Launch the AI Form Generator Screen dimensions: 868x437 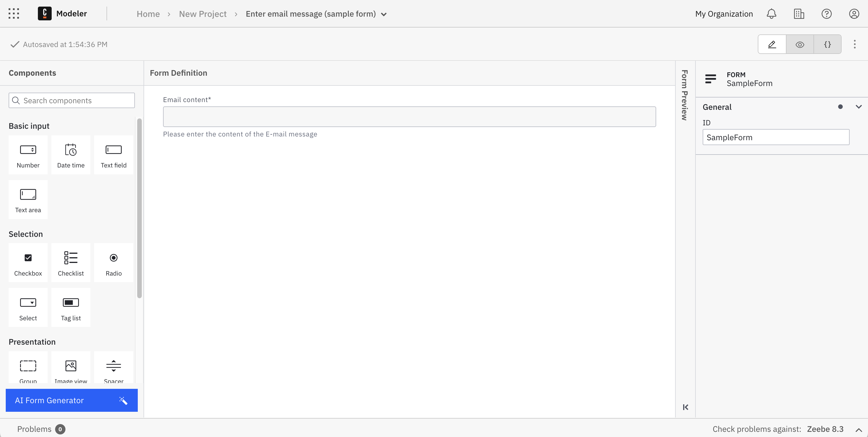71,400
